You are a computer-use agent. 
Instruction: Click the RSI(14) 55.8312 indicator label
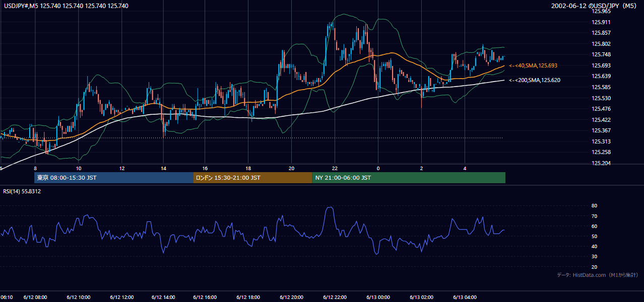click(x=22, y=191)
